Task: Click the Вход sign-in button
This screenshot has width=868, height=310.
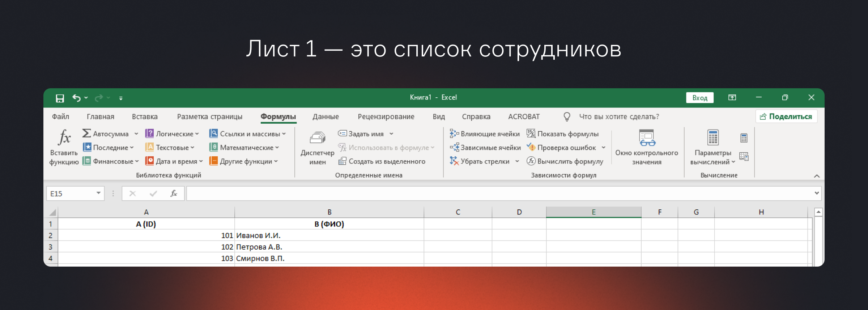Action: (699, 98)
